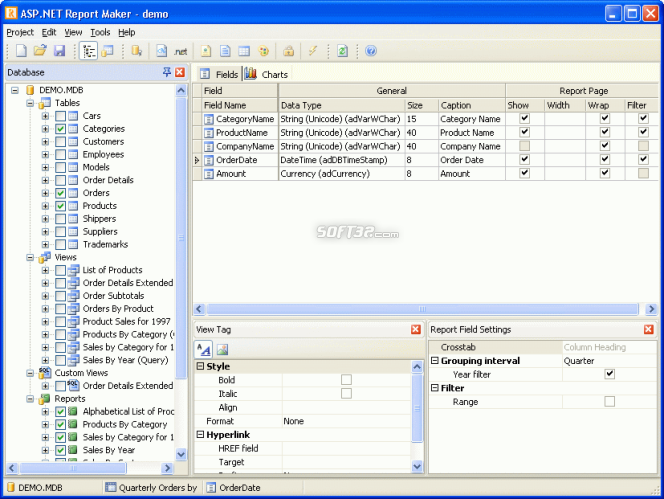Click the OrderDate field row icon

pos(208,160)
